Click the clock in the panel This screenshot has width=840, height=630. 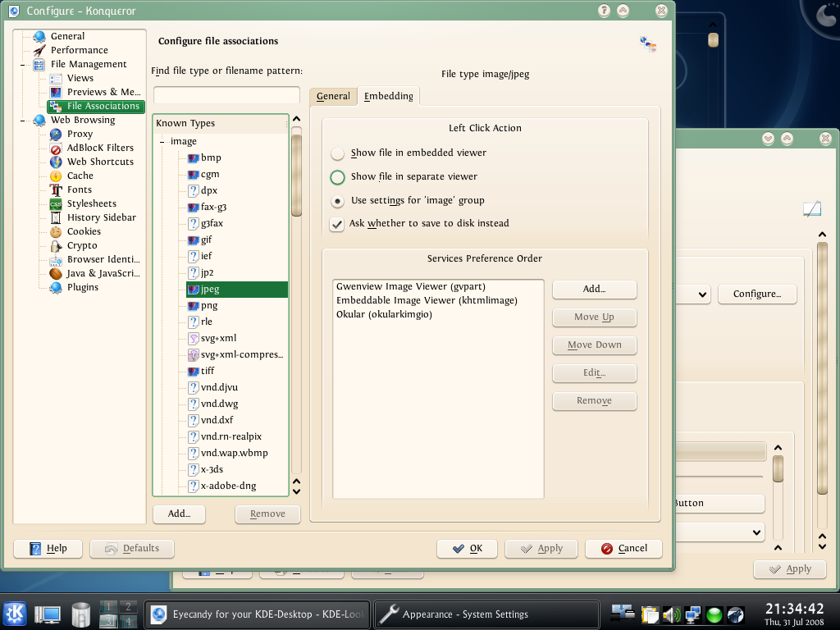point(794,614)
